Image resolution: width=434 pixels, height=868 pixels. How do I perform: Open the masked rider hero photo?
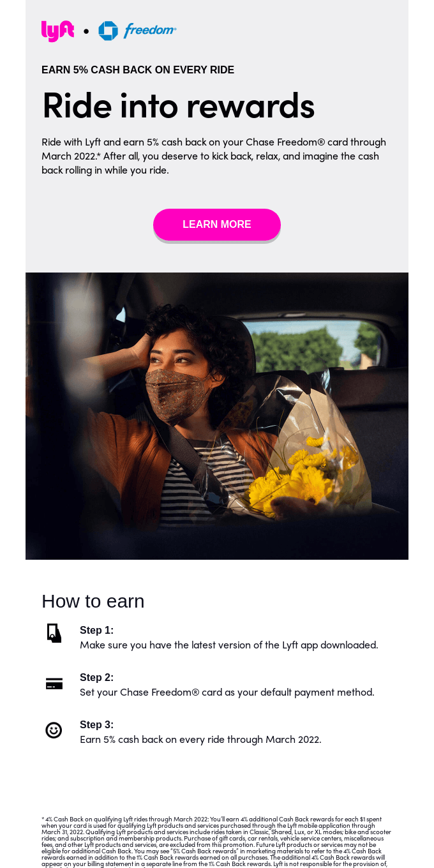[217, 416]
